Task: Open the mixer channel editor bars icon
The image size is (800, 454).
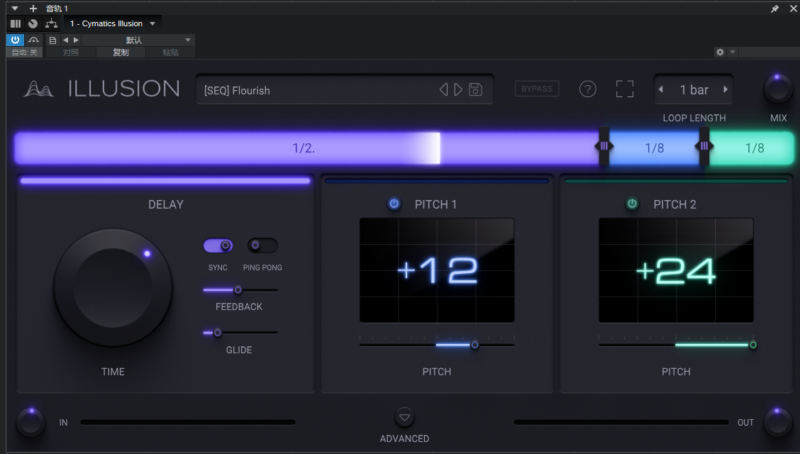Action: [x=15, y=23]
